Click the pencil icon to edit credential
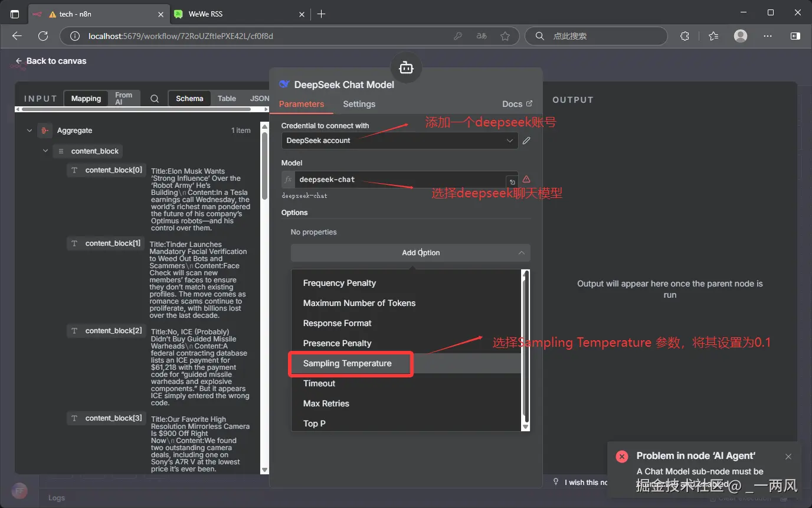This screenshot has height=508, width=812. (526, 141)
